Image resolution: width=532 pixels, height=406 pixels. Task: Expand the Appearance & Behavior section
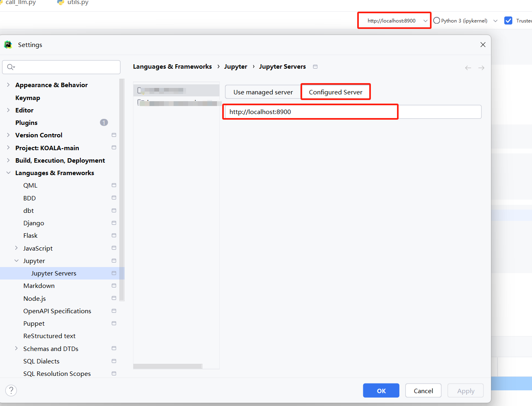(8, 85)
